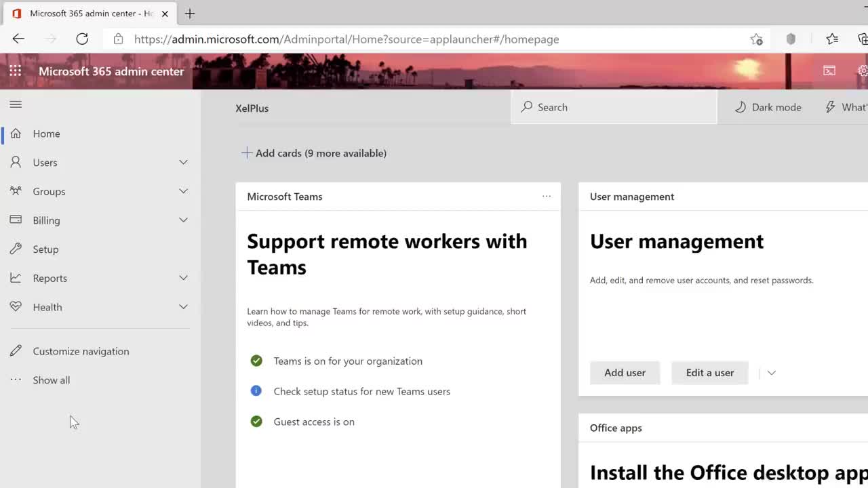The width and height of the screenshot is (868, 488).
Task: Open the app launcher waffle icon
Action: point(15,71)
